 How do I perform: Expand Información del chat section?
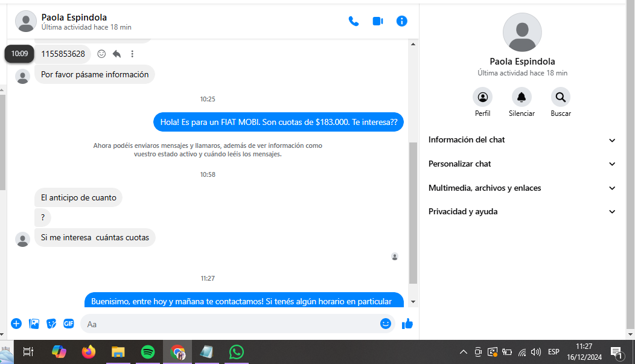[522, 140]
